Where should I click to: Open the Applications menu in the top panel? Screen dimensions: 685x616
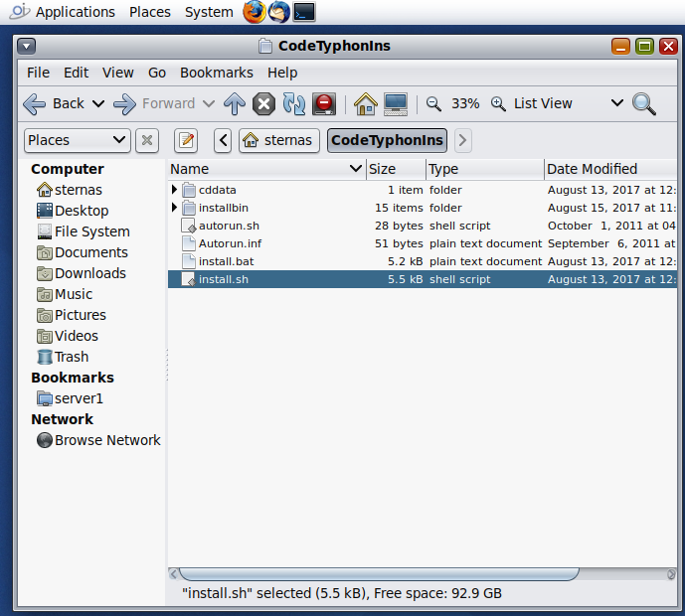tap(76, 12)
